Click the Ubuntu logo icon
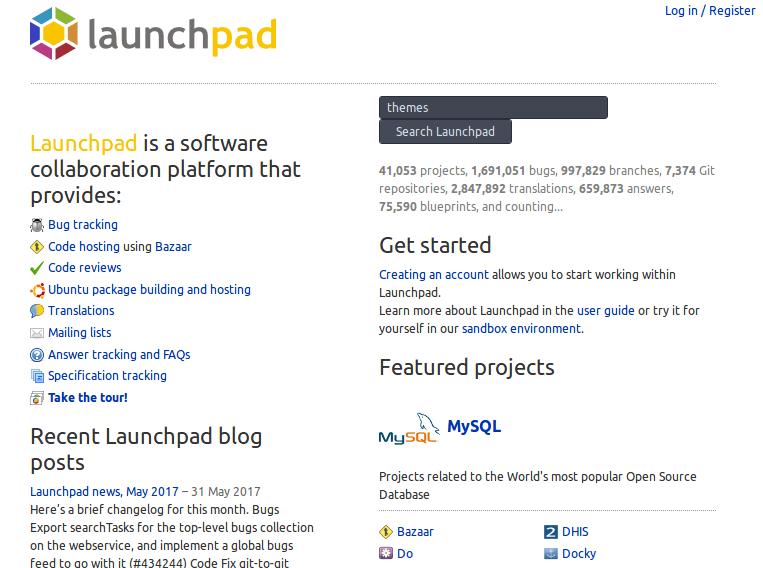763x568 pixels. 37,290
